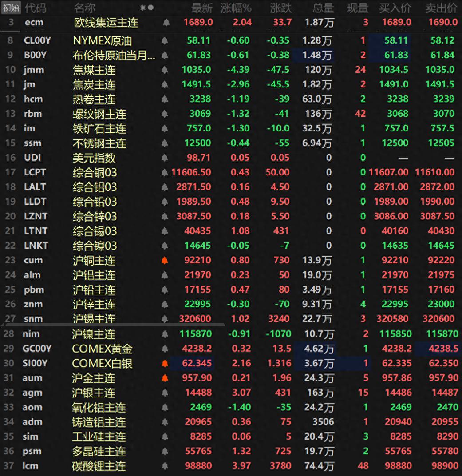The width and height of the screenshot is (462, 476).
Task: Open the 螺纹钢主连 contract name
Action: pos(99,114)
